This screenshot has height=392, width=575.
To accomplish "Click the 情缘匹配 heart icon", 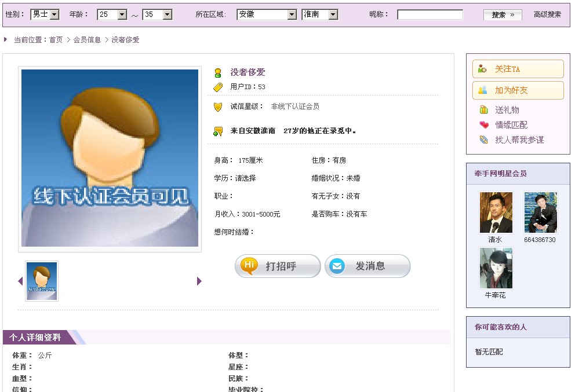I will [x=484, y=125].
